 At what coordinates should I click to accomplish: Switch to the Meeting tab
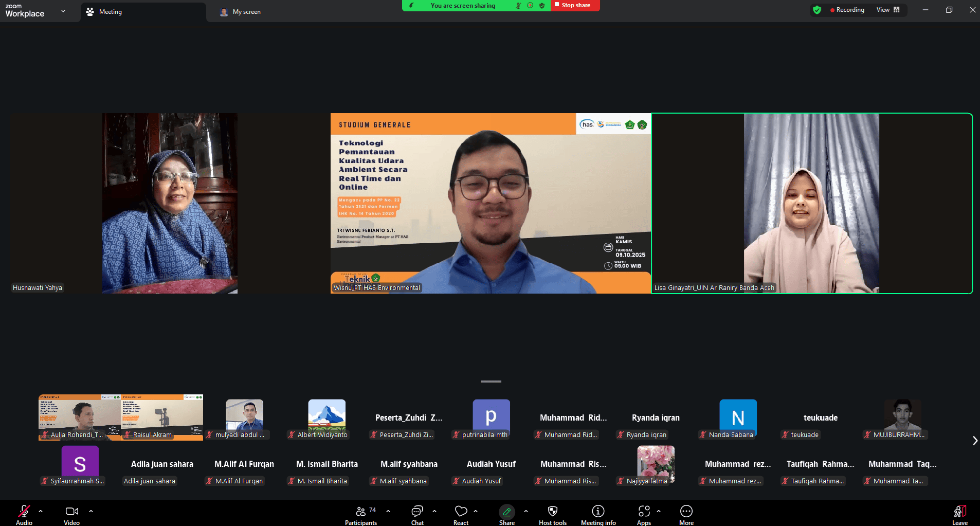pyautogui.click(x=110, y=12)
